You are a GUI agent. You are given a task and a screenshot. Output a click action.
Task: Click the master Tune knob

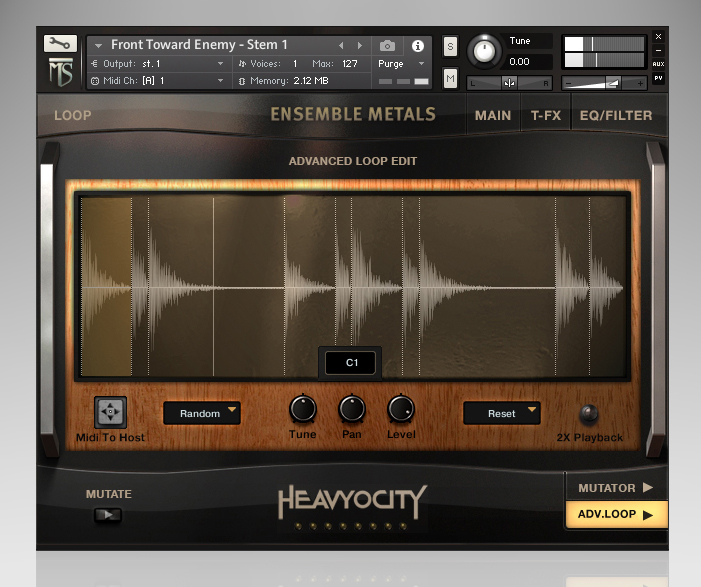click(x=484, y=51)
